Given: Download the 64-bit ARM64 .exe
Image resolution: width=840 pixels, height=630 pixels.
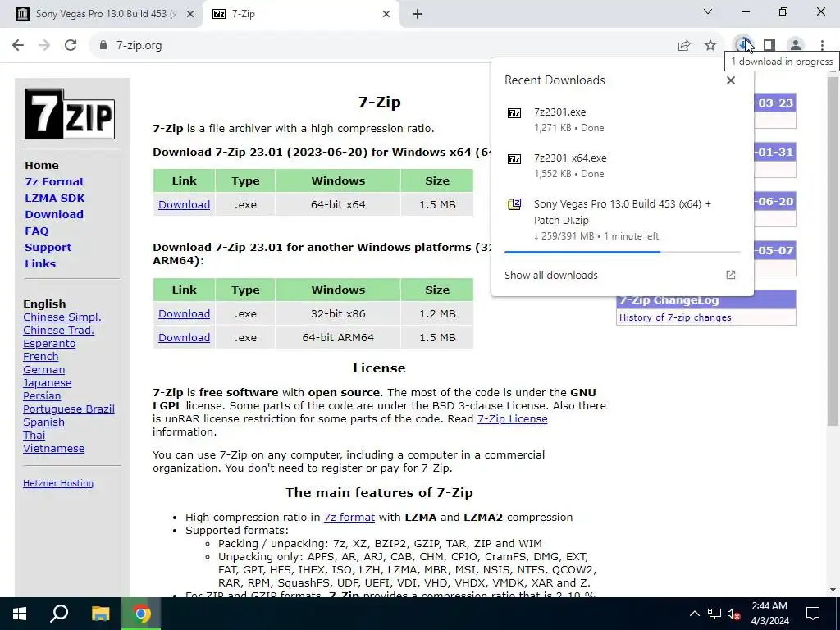Looking at the screenshot, I should [x=184, y=337].
